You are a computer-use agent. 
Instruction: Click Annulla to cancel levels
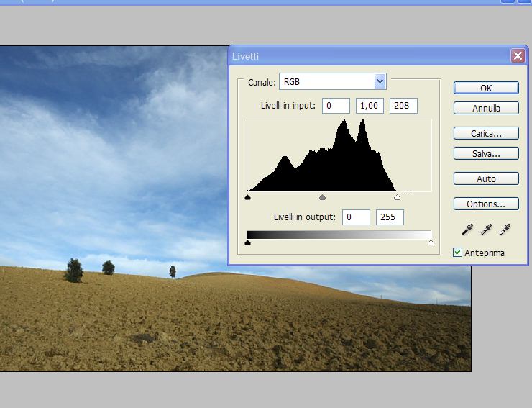pyautogui.click(x=486, y=109)
